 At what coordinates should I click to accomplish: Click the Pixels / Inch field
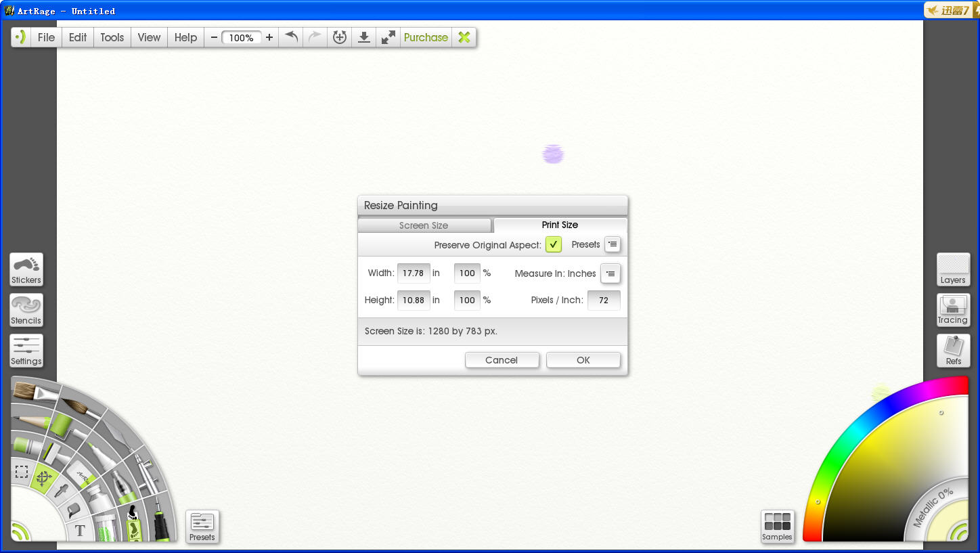point(604,300)
